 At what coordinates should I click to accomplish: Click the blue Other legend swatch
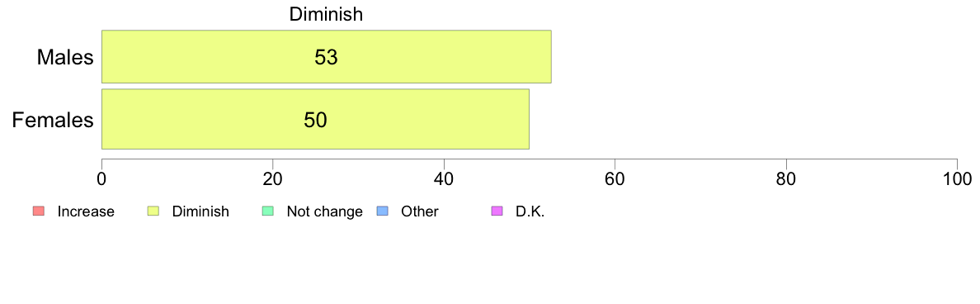coord(383,211)
